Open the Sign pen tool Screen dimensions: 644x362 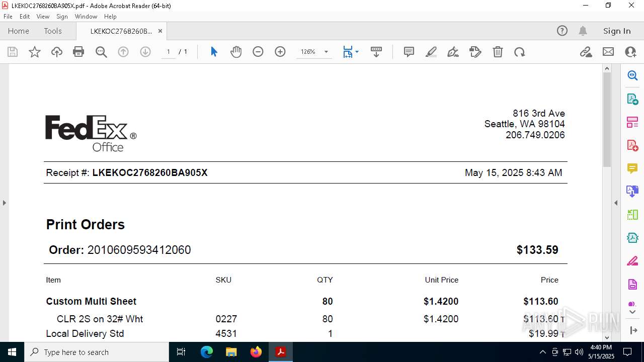point(453,52)
